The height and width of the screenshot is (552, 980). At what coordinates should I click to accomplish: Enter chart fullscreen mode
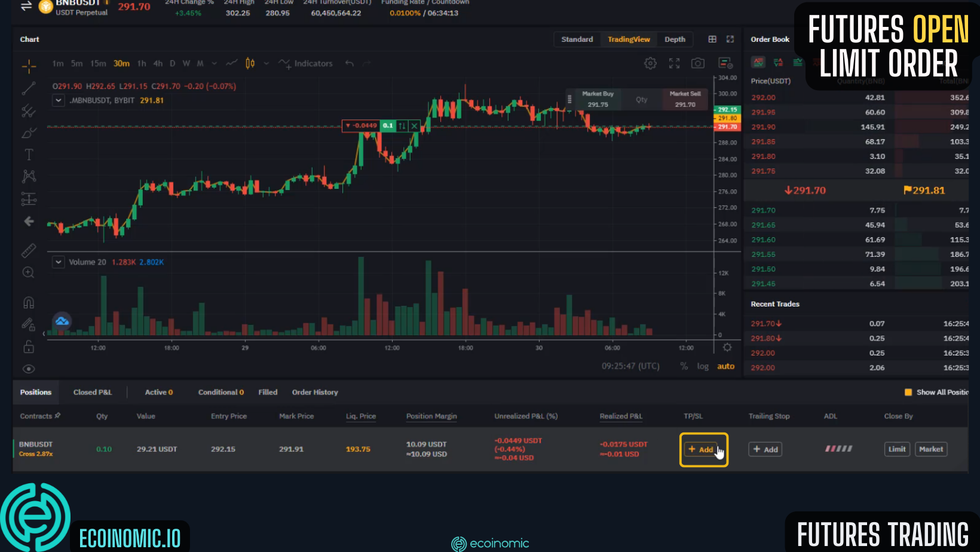coord(675,63)
